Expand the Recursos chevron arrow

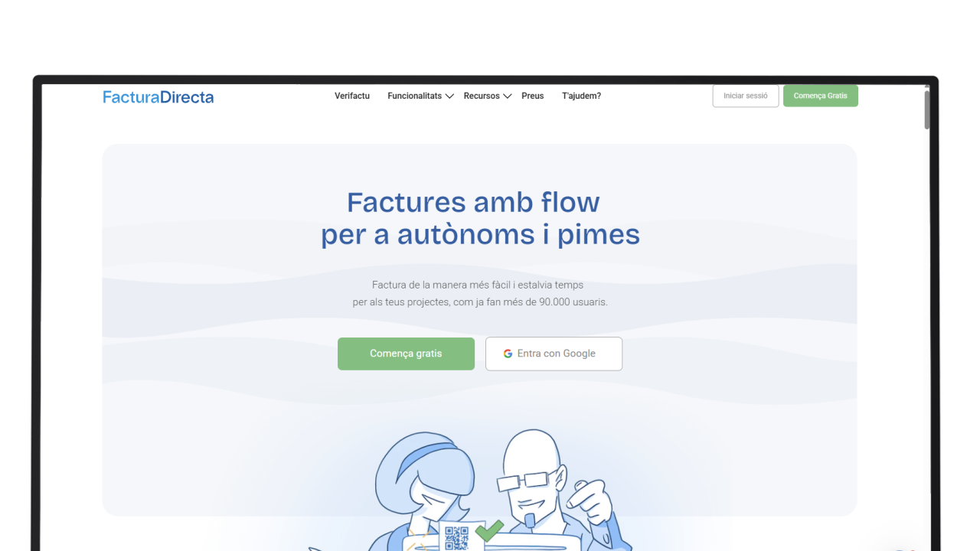[x=507, y=96]
